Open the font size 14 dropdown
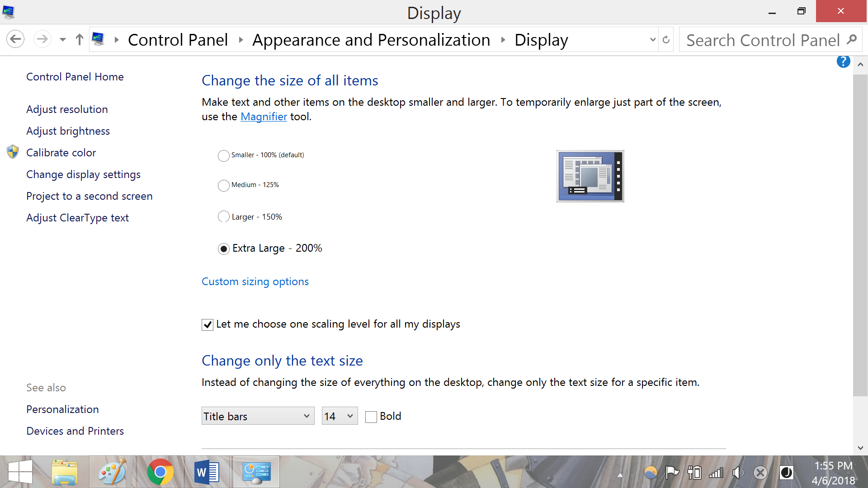Viewport: 868px width, 488px height. (340, 416)
